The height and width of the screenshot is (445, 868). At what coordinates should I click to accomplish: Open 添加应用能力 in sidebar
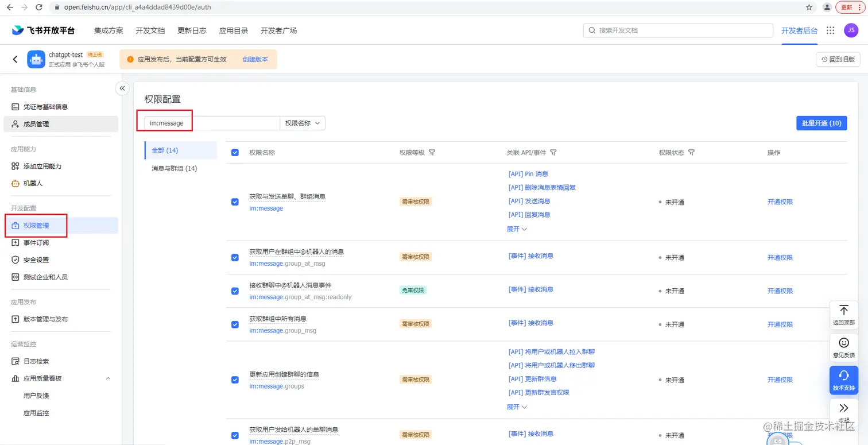tap(61, 166)
